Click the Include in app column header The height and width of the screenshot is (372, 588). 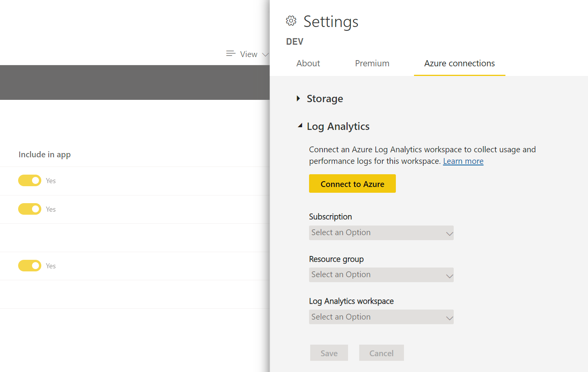[x=45, y=155]
